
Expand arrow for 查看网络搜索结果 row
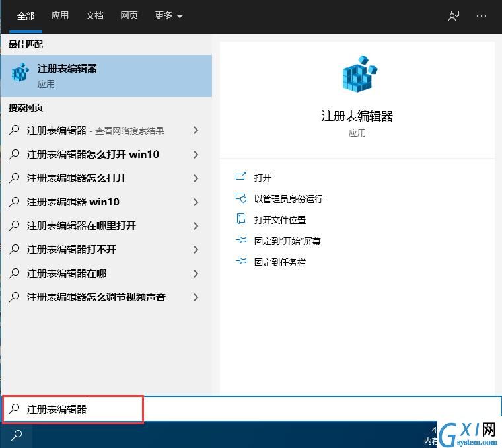[x=196, y=130]
